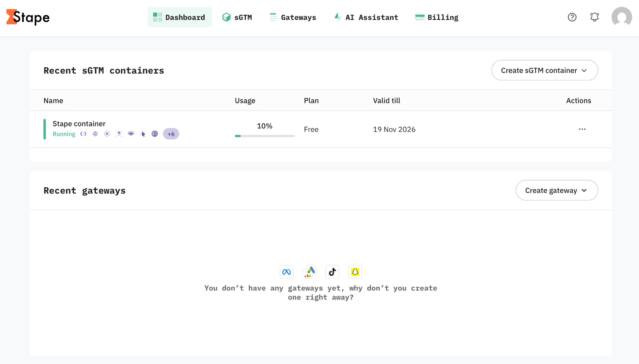Open the user profile avatar

pyautogui.click(x=622, y=17)
